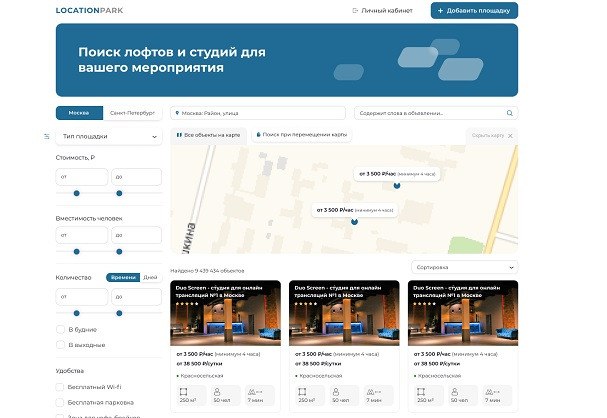
Task: Open the Сортировка dropdown
Action: (465, 267)
